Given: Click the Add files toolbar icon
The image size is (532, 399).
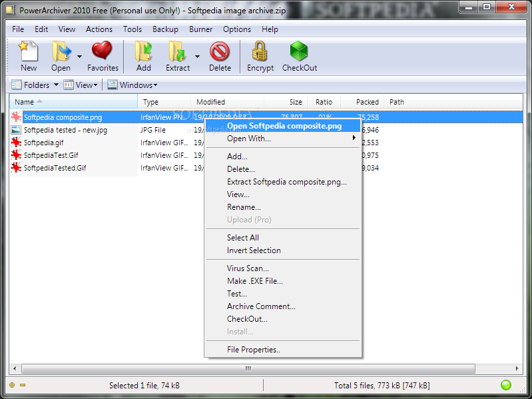Looking at the screenshot, I should click(144, 51).
